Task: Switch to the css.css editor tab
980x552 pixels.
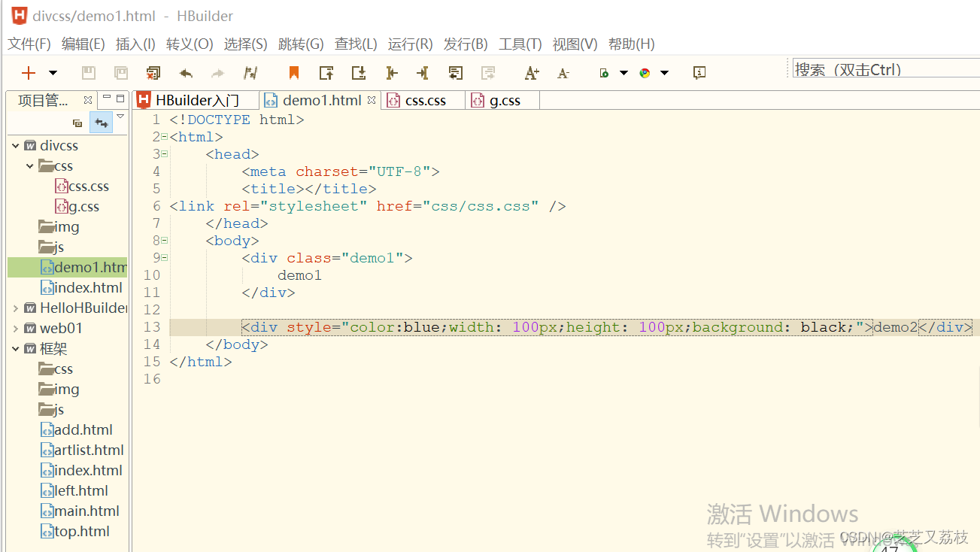Action: [x=423, y=100]
